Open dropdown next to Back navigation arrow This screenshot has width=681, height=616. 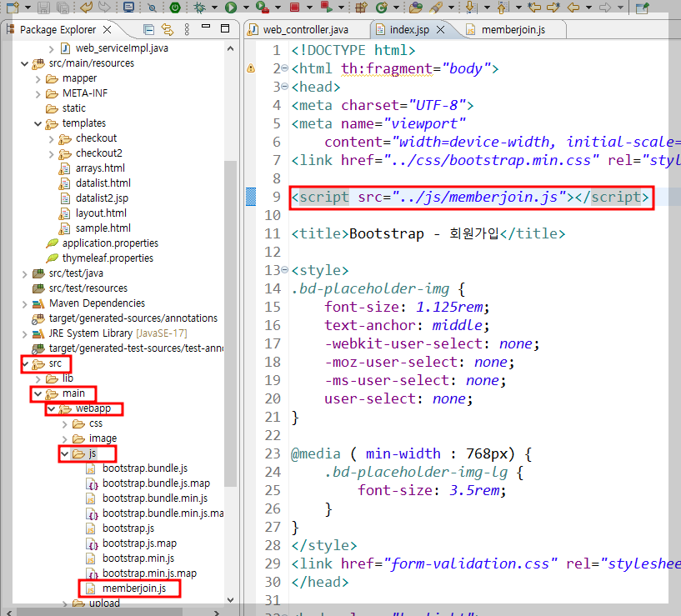pyautogui.click(x=588, y=8)
